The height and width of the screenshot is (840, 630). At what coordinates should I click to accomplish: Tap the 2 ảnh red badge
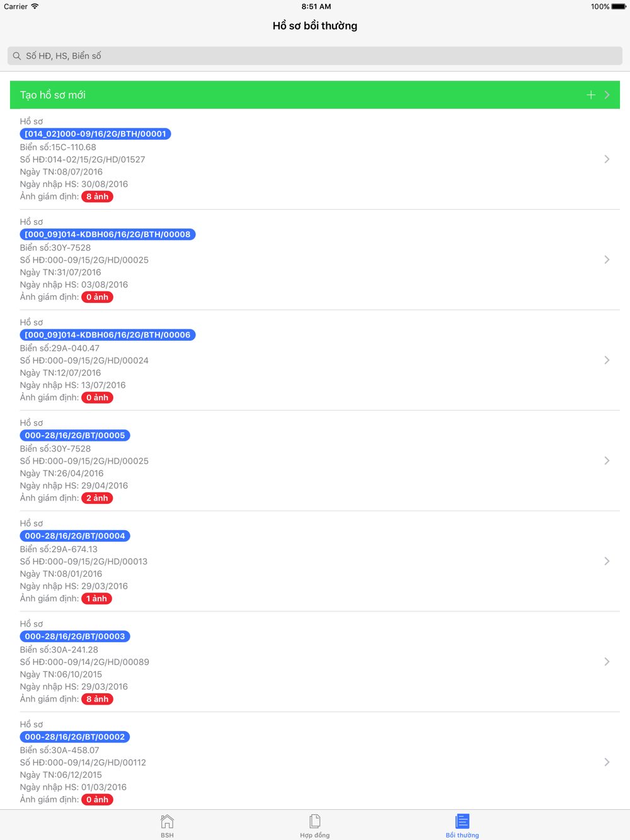pos(97,498)
